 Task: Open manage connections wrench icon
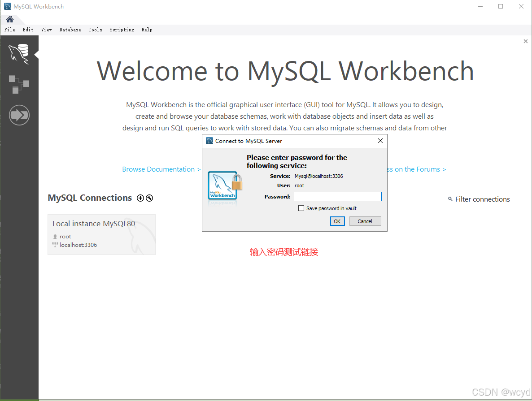149,198
